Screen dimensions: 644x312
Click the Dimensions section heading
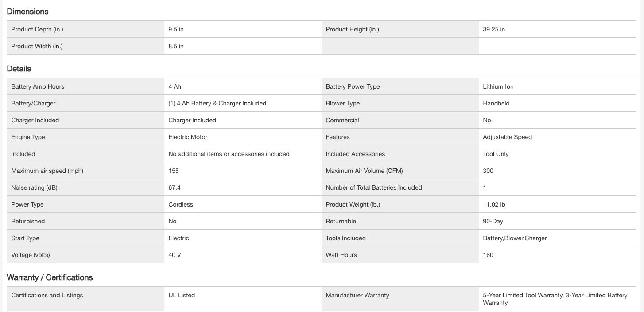pyautogui.click(x=27, y=12)
